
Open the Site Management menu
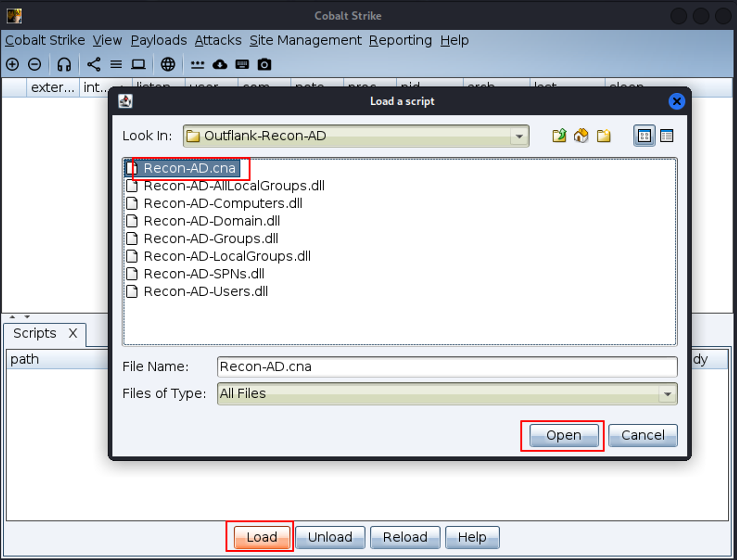click(x=305, y=40)
